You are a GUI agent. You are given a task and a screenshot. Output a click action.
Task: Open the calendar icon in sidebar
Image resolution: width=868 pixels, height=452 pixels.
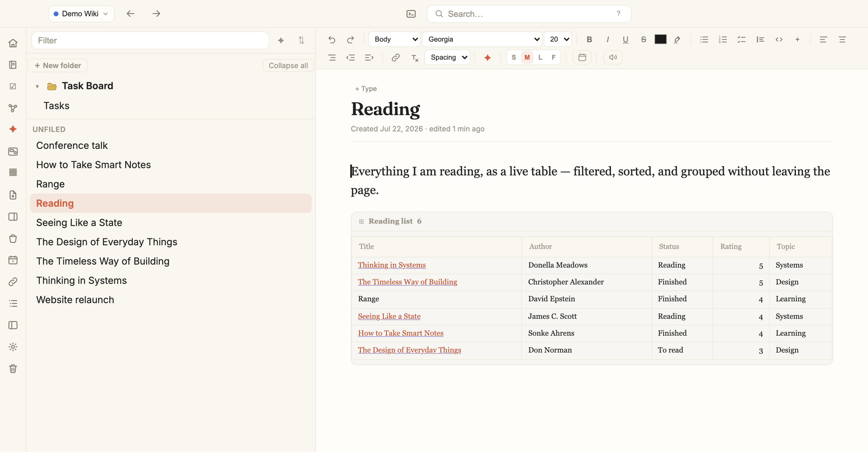(x=13, y=260)
